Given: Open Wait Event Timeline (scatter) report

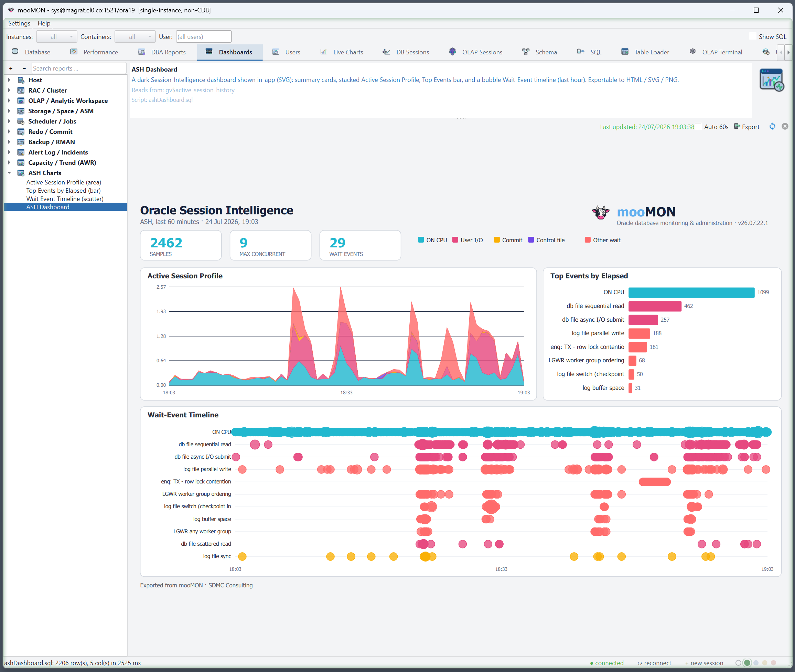Looking at the screenshot, I should (65, 199).
